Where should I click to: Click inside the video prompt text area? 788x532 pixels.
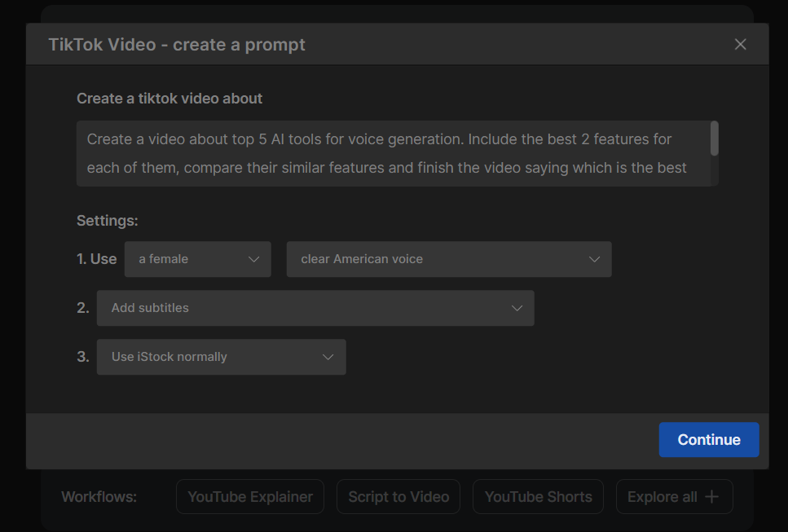(x=391, y=153)
